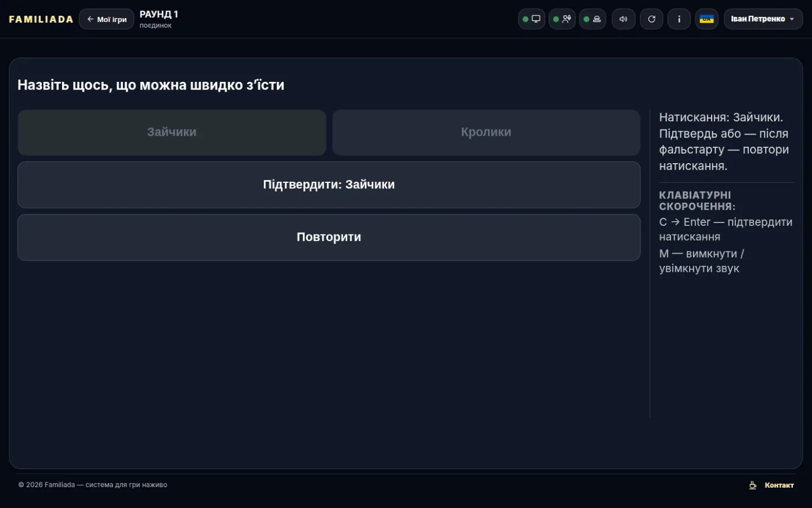Viewport: 812px width, 508px height.
Task: Go back to Мої ігри
Action: click(x=107, y=19)
